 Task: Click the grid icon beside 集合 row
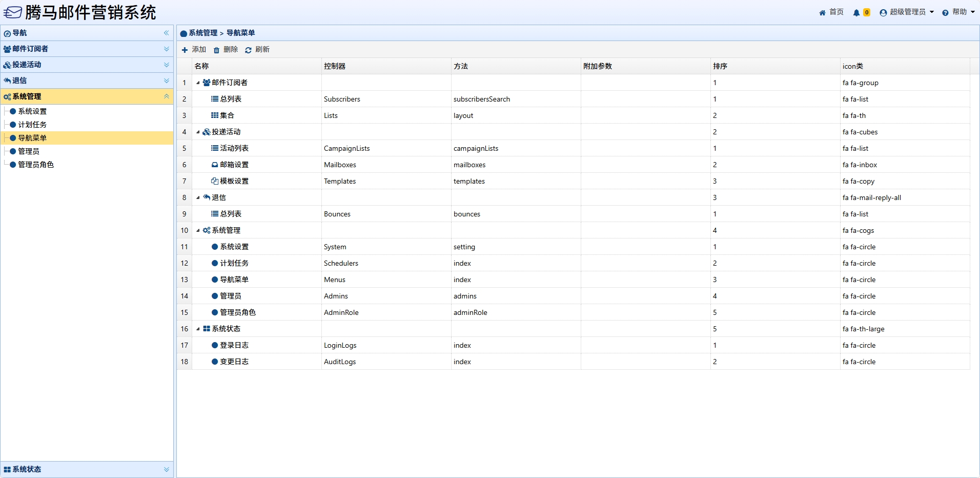pyautogui.click(x=215, y=116)
